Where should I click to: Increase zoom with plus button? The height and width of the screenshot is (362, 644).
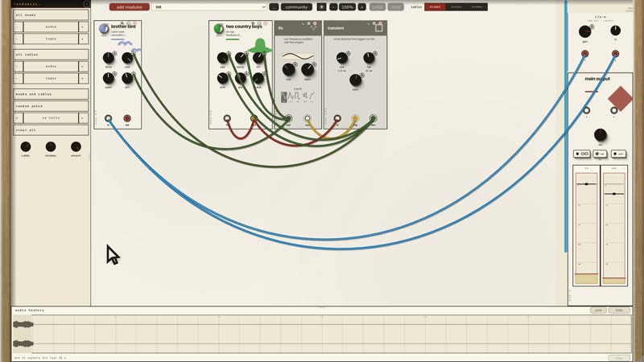(361, 7)
